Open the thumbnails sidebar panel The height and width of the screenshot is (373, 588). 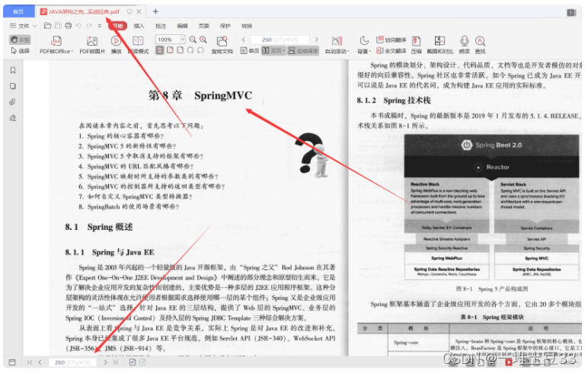point(13,86)
